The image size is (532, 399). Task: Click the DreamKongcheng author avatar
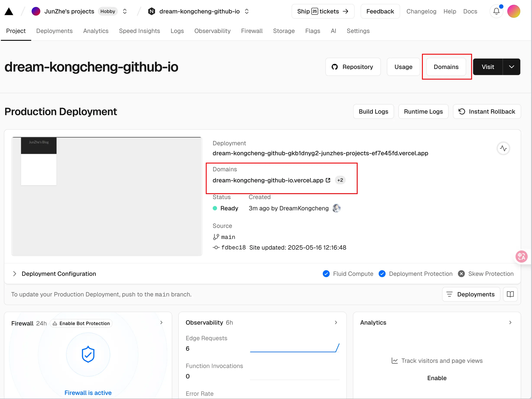(x=336, y=208)
